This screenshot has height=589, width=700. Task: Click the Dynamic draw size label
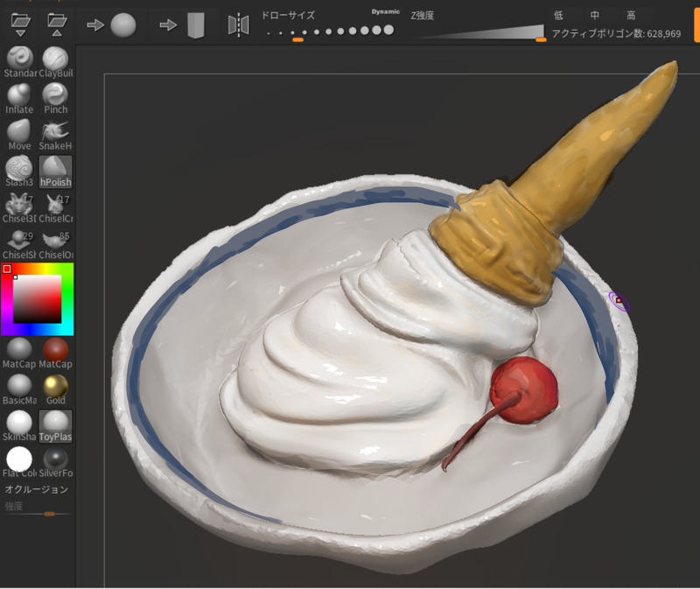click(386, 11)
